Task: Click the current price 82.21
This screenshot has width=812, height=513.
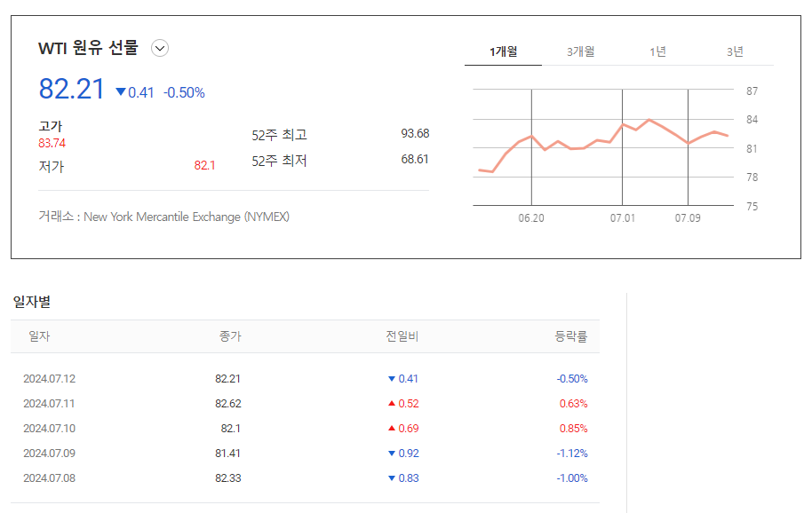Action: pos(71,89)
